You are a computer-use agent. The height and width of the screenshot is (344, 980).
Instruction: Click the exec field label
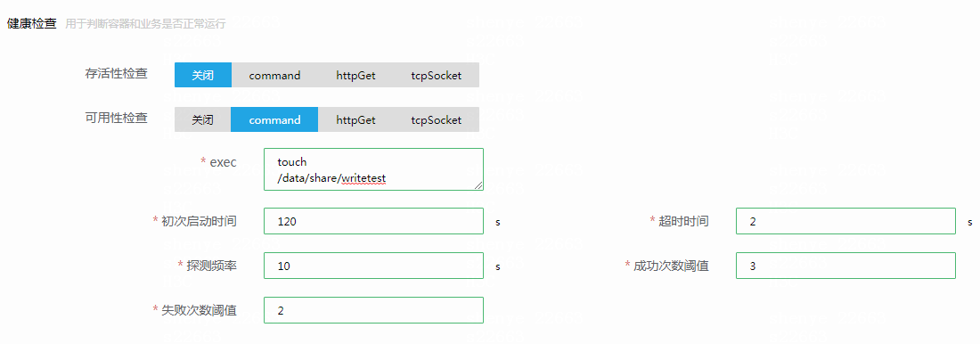point(223,161)
